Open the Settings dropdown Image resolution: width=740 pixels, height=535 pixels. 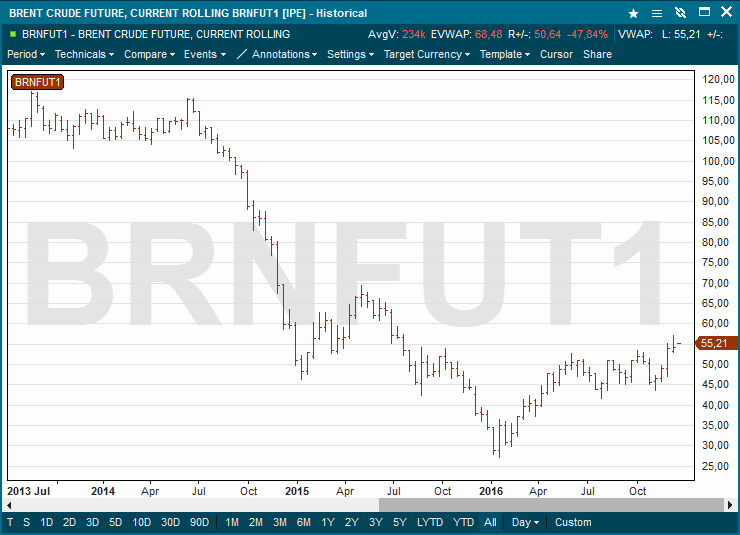pyautogui.click(x=351, y=54)
